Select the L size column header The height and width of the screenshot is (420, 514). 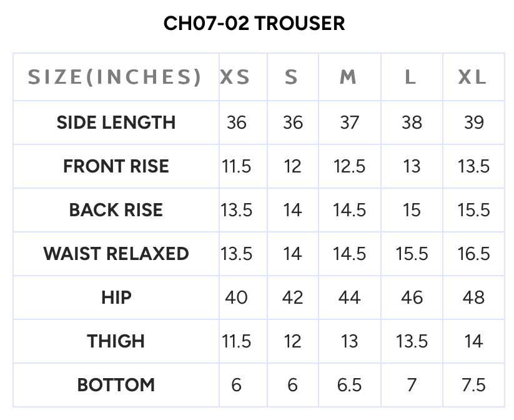[410, 77]
